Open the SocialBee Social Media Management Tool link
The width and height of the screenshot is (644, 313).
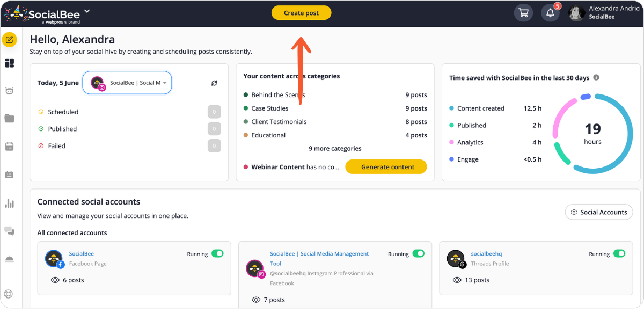(319, 259)
